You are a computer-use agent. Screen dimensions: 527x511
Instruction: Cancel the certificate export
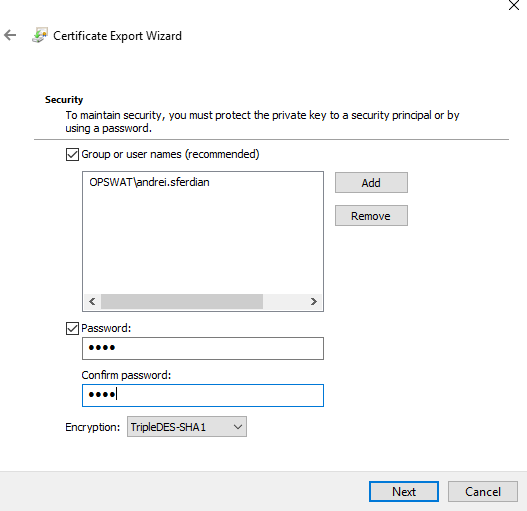[x=483, y=492]
